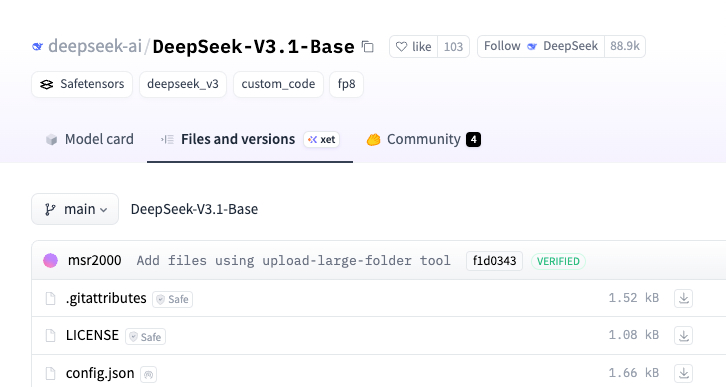
Task: Download the LICENSE file
Action: click(x=684, y=336)
